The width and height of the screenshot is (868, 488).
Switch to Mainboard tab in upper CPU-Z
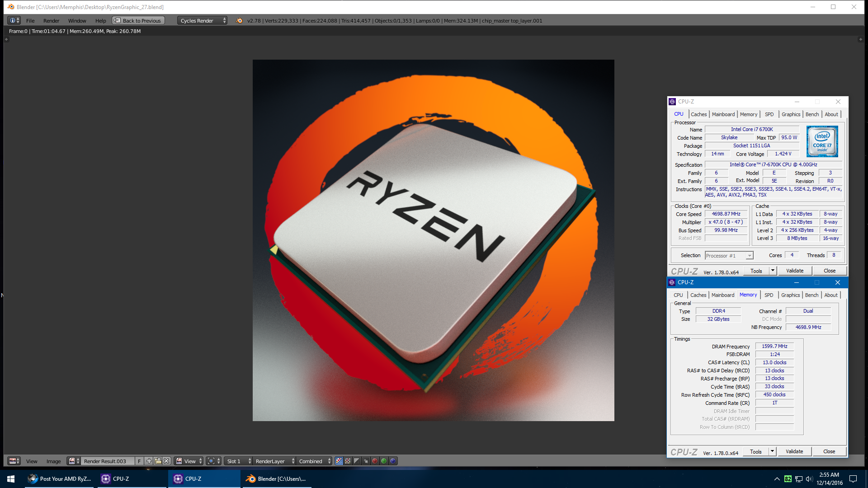point(723,114)
